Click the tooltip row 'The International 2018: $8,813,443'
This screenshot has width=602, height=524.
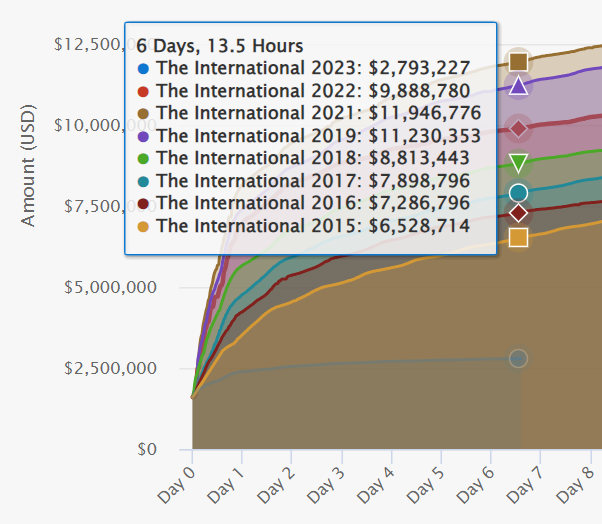click(x=303, y=158)
